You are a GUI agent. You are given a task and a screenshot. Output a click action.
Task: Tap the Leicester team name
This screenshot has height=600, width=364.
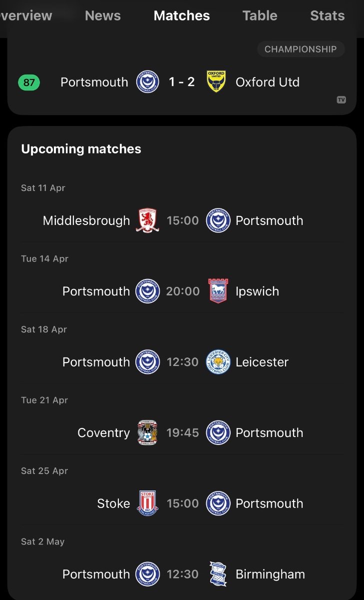(262, 362)
